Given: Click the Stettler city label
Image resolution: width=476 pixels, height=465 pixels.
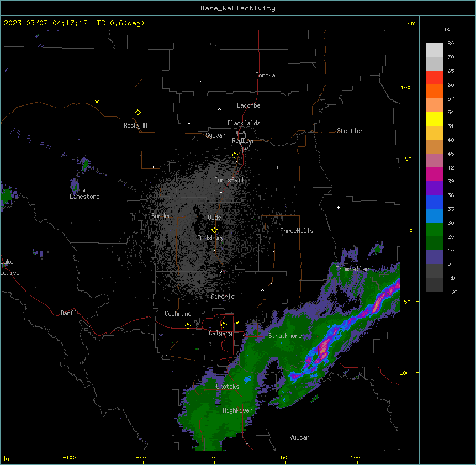Looking at the screenshot, I should pyautogui.click(x=350, y=131).
